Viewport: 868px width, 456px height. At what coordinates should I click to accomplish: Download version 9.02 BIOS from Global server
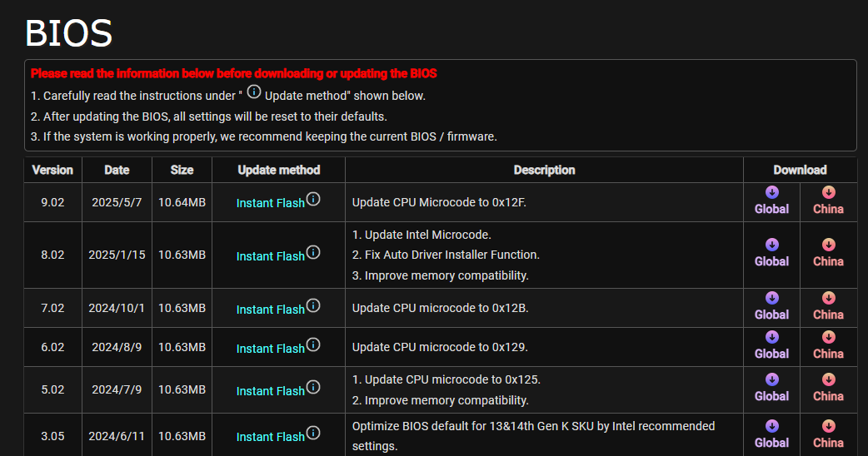[x=771, y=201]
